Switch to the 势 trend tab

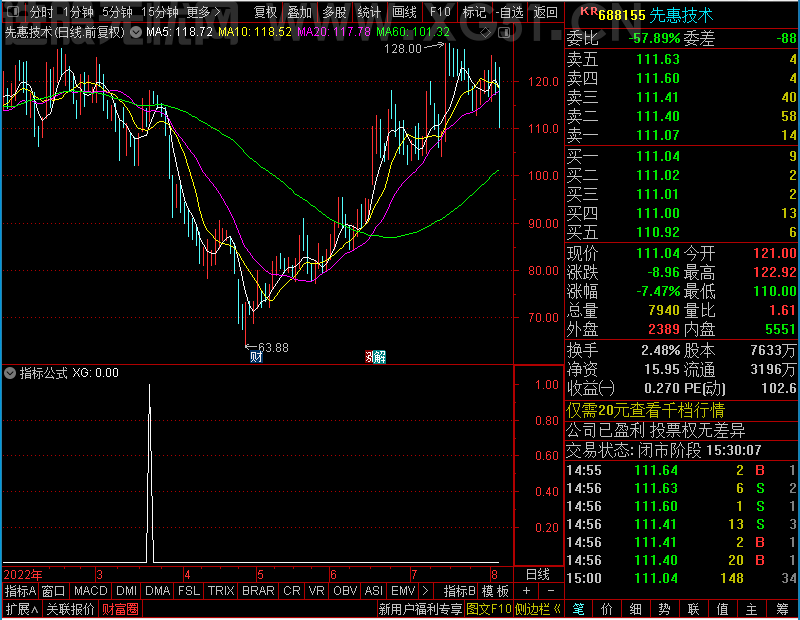pyautogui.click(x=664, y=609)
